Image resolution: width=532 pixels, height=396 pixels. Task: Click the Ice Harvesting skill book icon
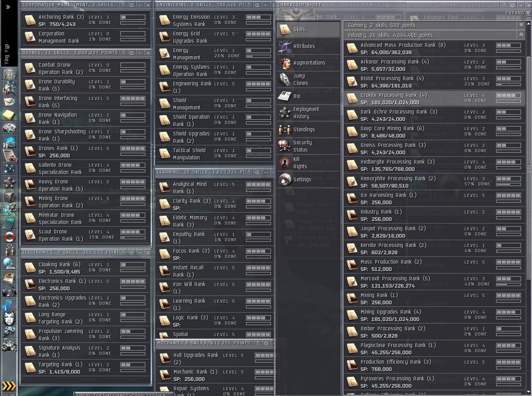352,198
